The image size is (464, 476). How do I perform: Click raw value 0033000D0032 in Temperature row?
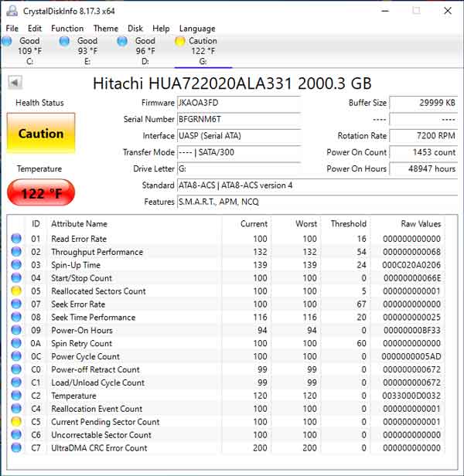tap(411, 396)
